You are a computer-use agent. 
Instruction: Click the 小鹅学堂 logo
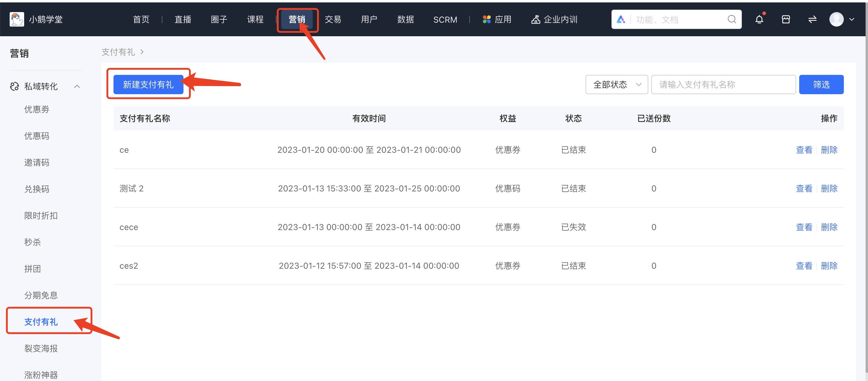17,20
